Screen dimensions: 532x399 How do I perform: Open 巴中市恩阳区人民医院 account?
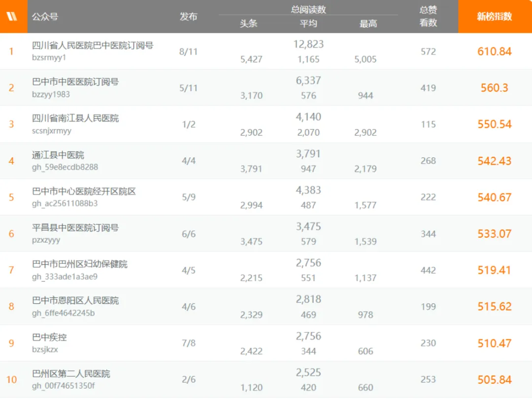click(75, 300)
